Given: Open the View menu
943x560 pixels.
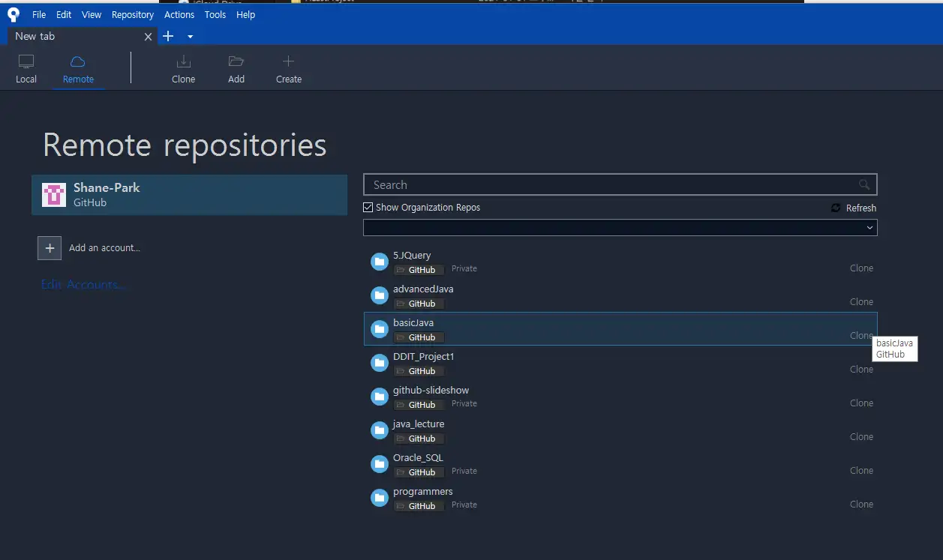Looking at the screenshot, I should pos(92,14).
